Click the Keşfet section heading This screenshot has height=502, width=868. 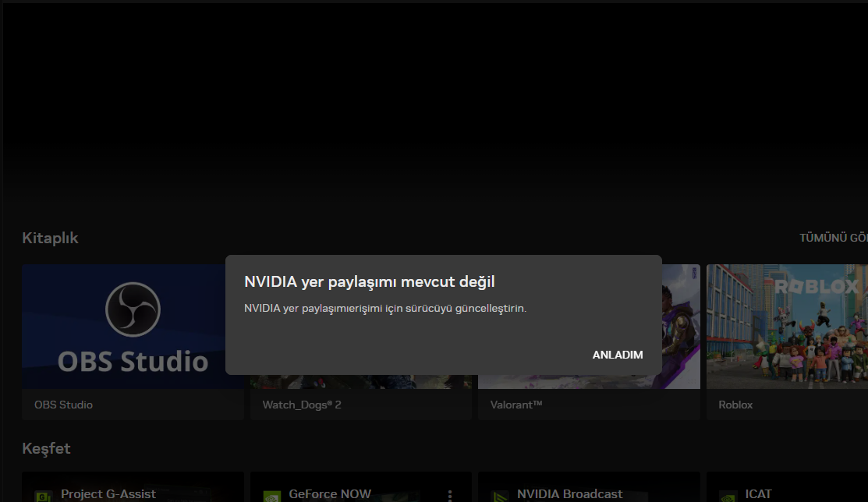46,448
